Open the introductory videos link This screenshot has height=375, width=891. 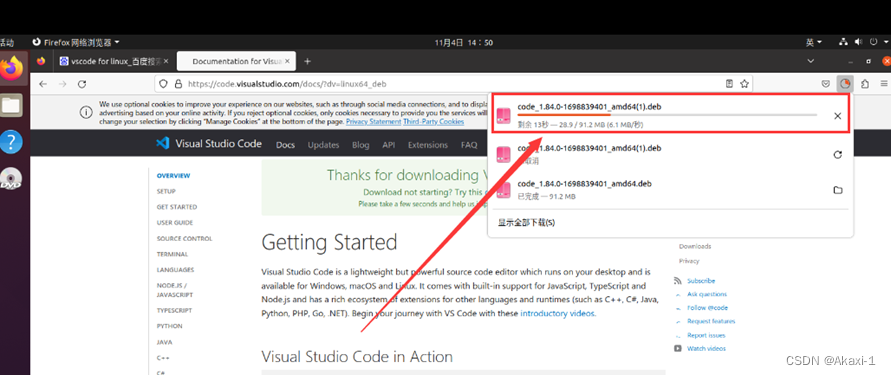tap(558, 313)
